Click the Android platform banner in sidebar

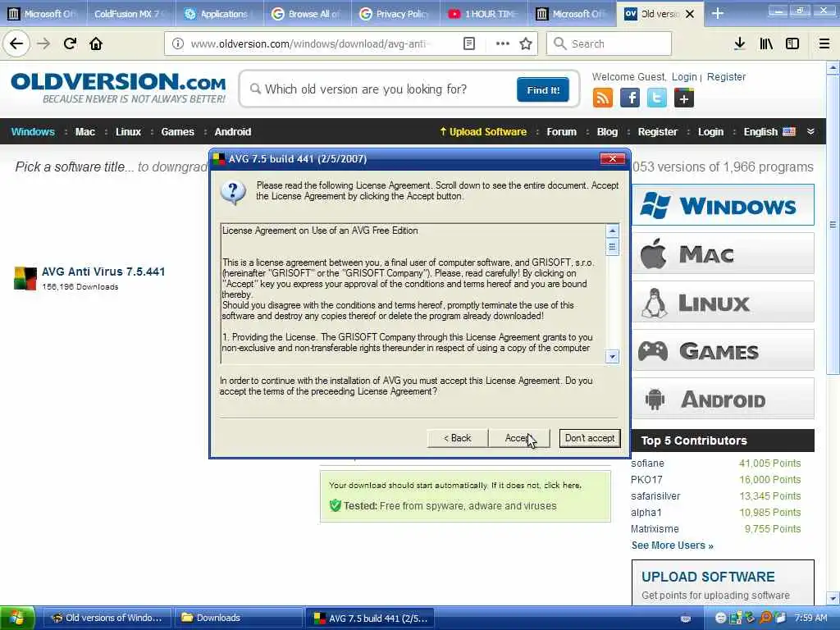tap(723, 399)
